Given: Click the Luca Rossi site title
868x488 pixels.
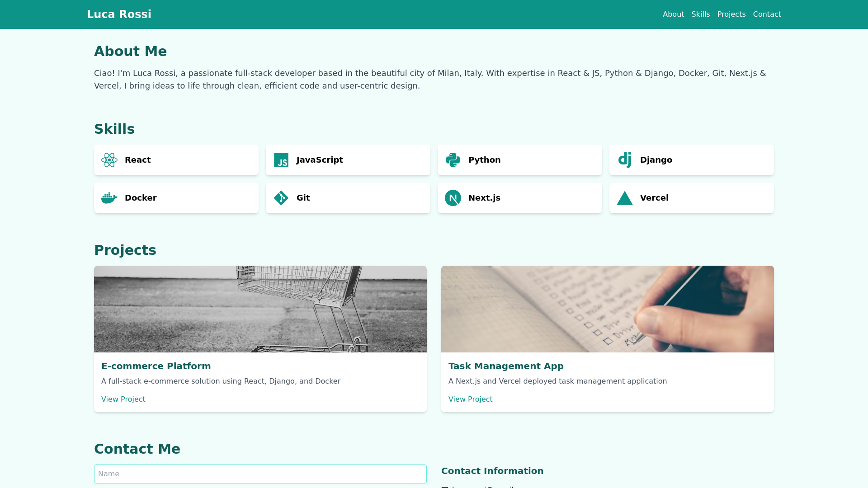Looking at the screenshot, I should coord(119,14).
